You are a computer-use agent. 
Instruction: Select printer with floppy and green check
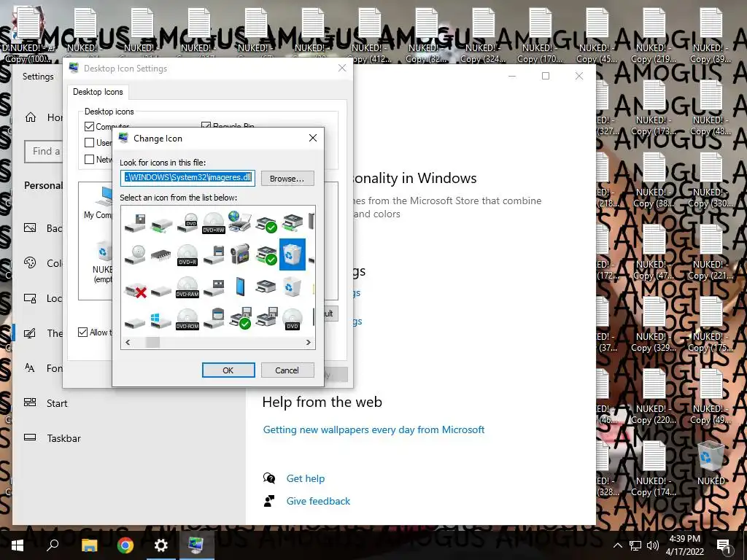tap(241, 319)
